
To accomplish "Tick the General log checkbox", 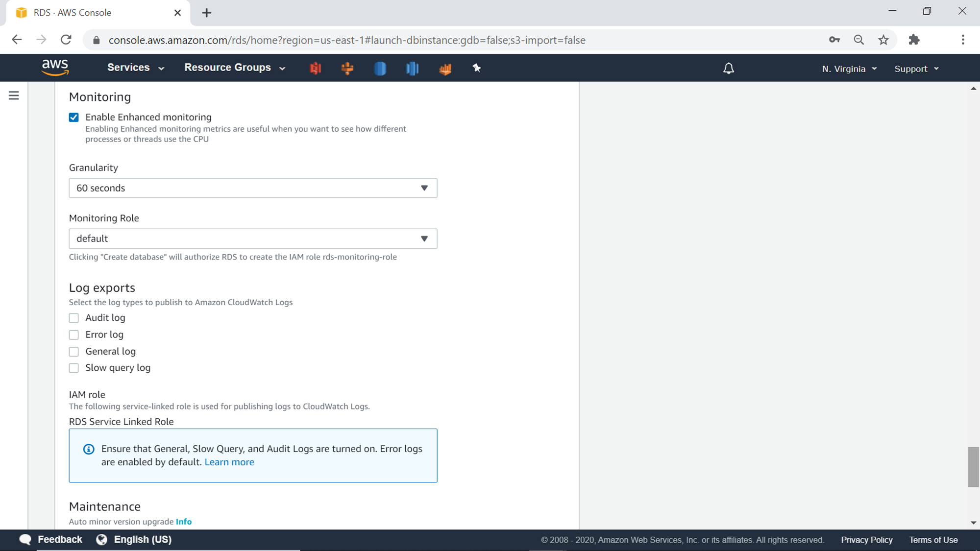I will click(74, 352).
